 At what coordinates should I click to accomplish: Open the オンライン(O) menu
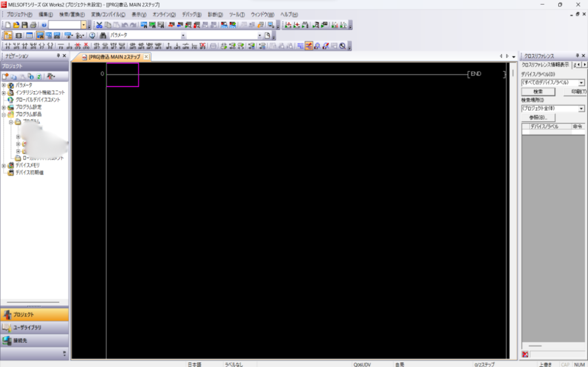[164, 14]
